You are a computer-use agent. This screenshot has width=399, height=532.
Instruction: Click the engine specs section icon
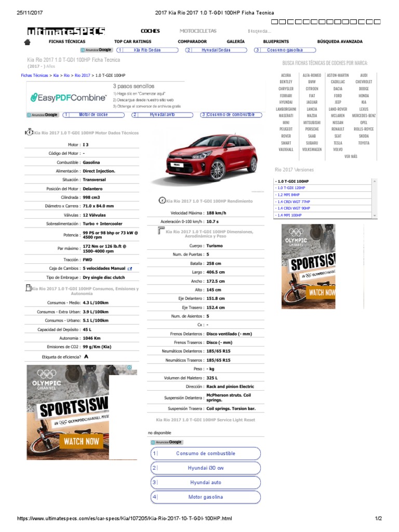tap(29, 132)
